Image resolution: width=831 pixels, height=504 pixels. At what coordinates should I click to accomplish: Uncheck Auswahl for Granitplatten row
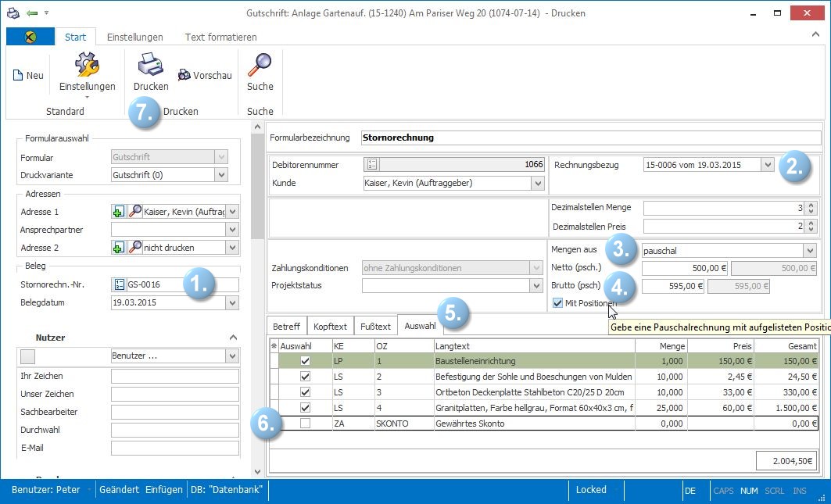click(305, 408)
